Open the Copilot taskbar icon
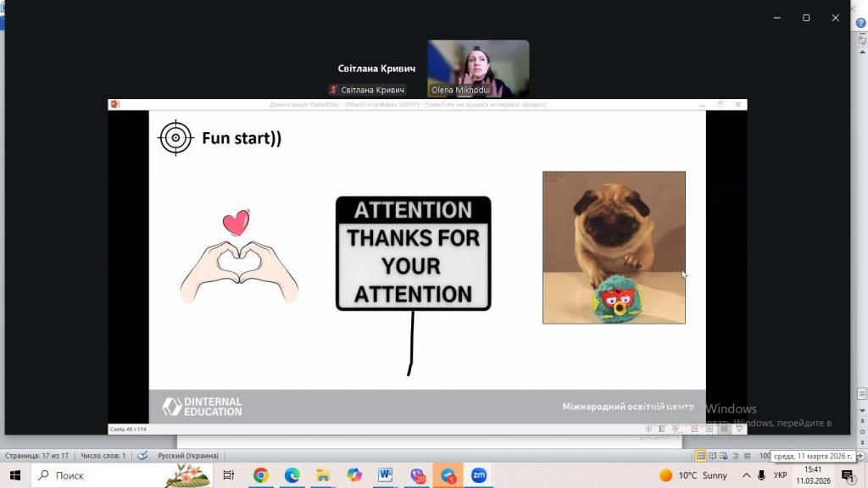The height and width of the screenshot is (488, 868). 354,475
